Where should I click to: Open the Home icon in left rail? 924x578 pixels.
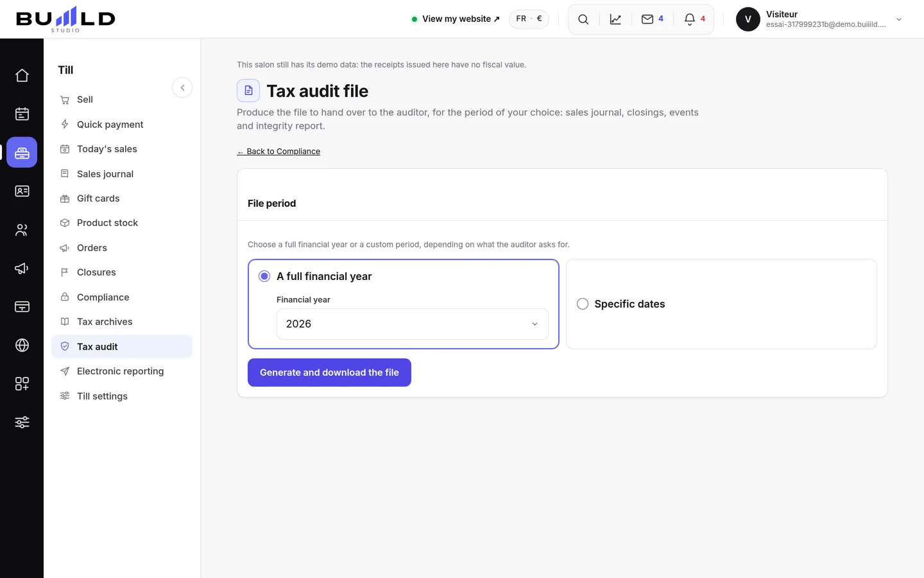(22, 76)
